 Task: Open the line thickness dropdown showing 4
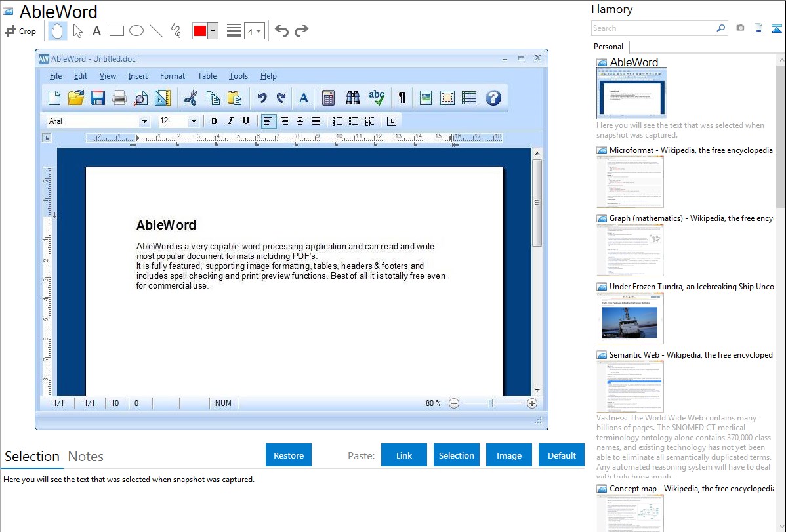coord(255,31)
